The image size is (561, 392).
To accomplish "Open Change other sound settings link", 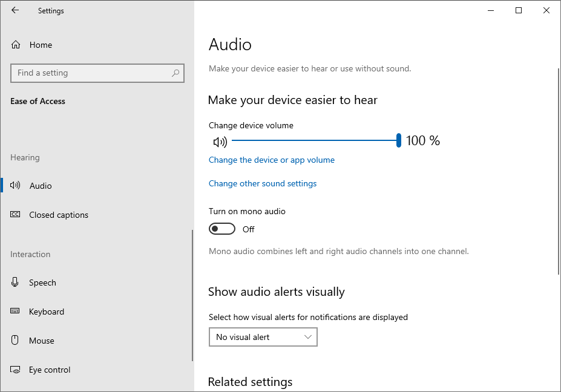I will (x=263, y=183).
